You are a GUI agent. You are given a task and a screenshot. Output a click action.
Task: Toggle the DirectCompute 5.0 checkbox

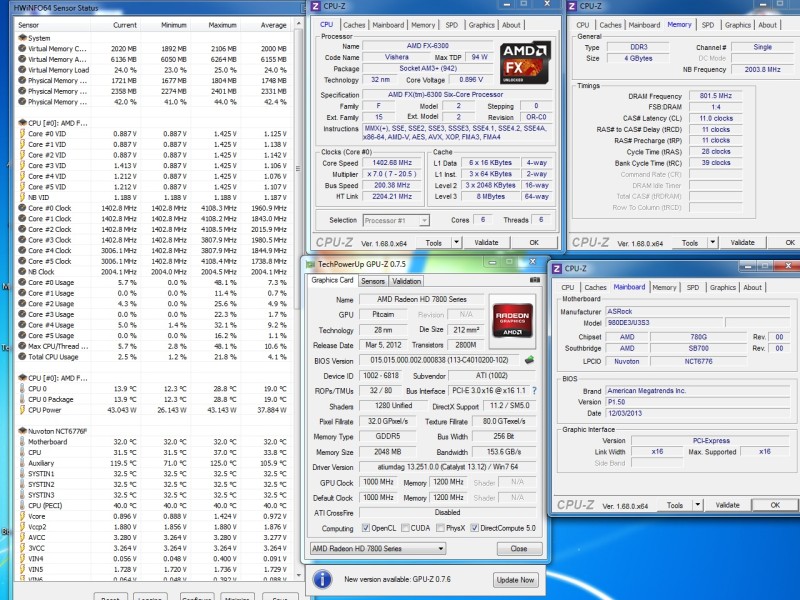pos(474,528)
